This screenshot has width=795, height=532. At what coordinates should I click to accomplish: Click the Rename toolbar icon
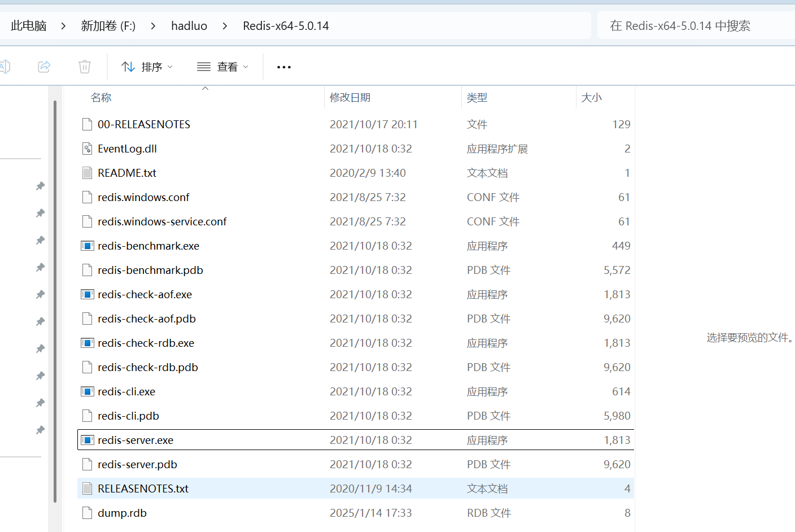(x=5, y=67)
